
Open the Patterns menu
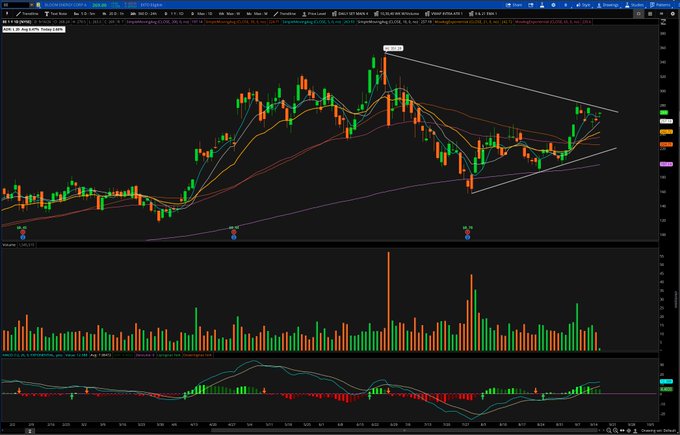pos(660,5)
